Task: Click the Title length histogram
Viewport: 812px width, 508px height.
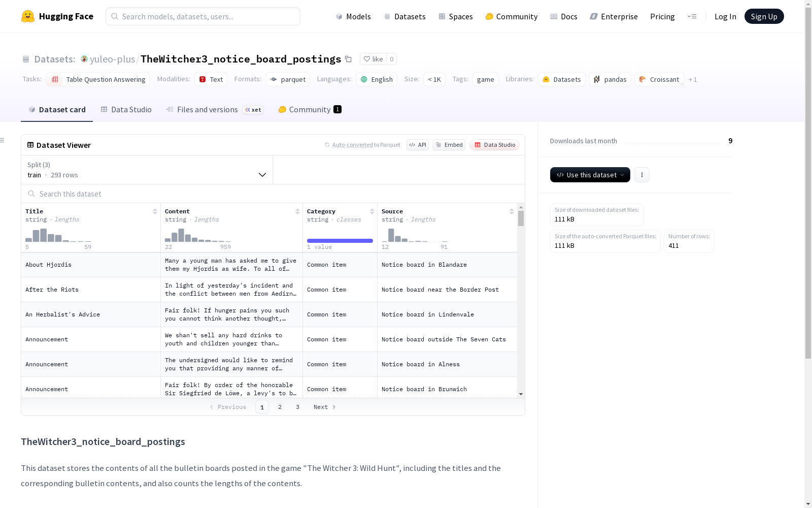Action: 58,235
